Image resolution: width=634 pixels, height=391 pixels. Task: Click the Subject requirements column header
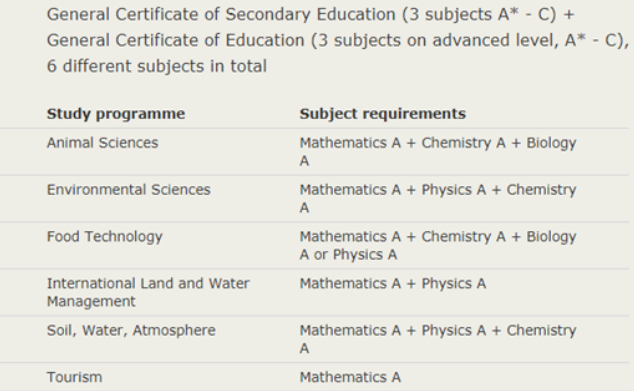pyautogui.click(x=383, y=114)
